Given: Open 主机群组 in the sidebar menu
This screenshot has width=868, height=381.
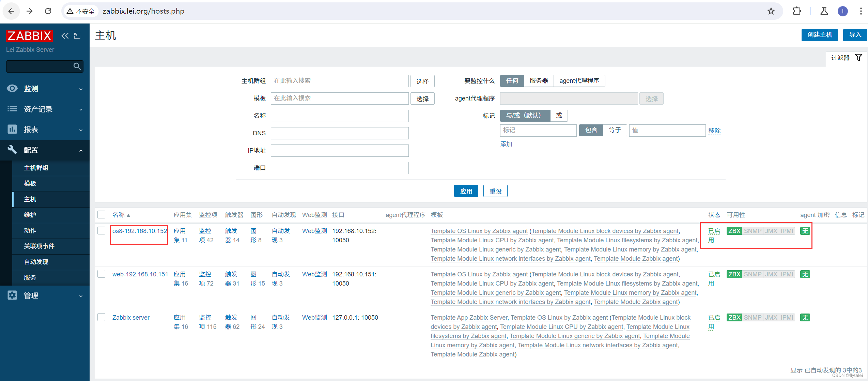Looking at the screenshot, I should (51, 168).
